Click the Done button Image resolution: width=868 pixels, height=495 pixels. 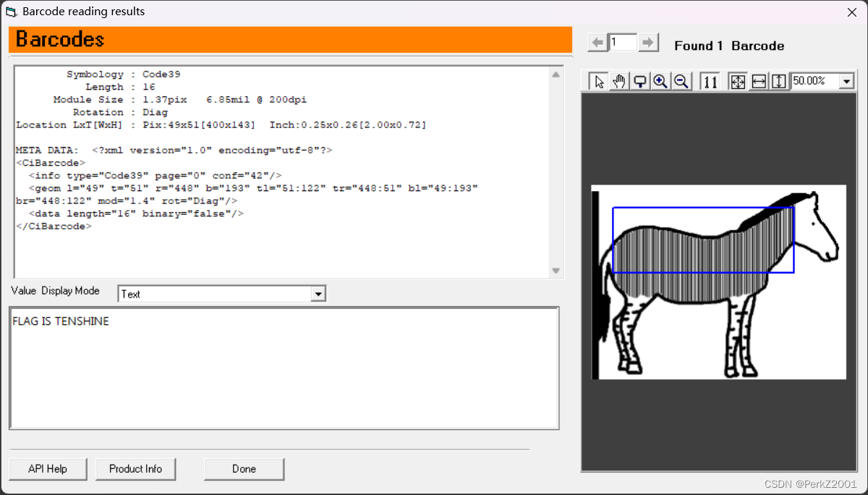244,469
